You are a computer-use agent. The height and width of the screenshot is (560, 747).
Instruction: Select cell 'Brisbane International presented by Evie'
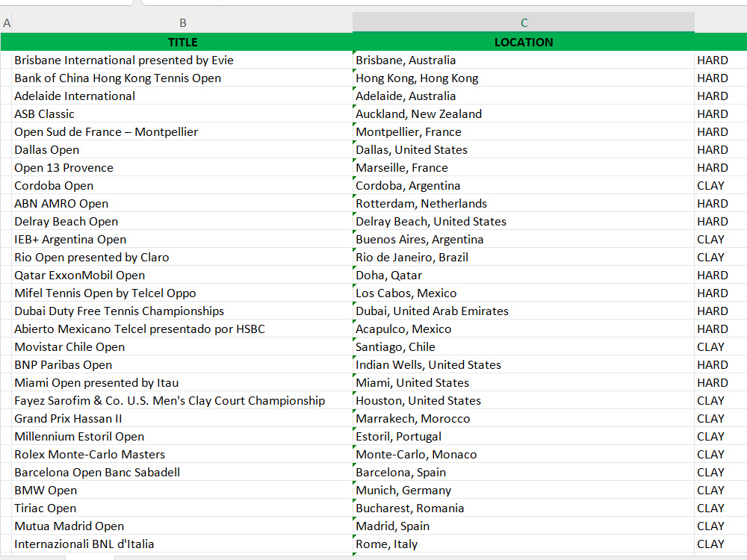(x=182, y=60)
